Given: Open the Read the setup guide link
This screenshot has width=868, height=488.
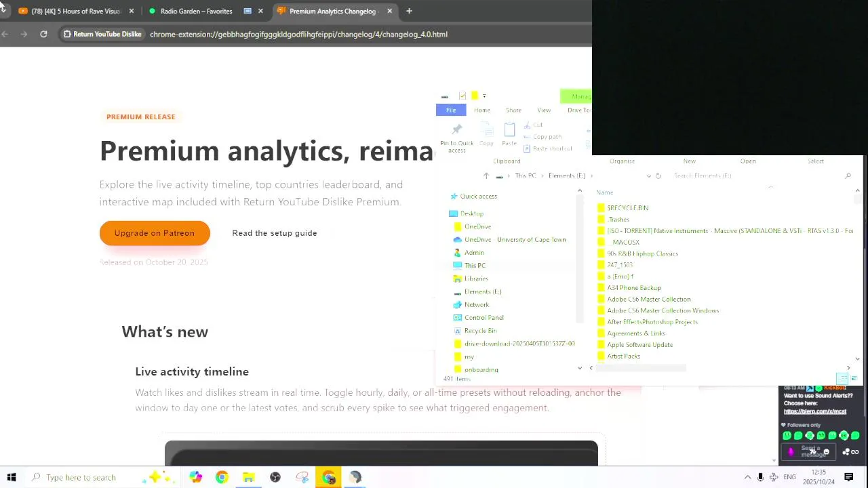Looking at the screenshot, I should click(275, 233).
